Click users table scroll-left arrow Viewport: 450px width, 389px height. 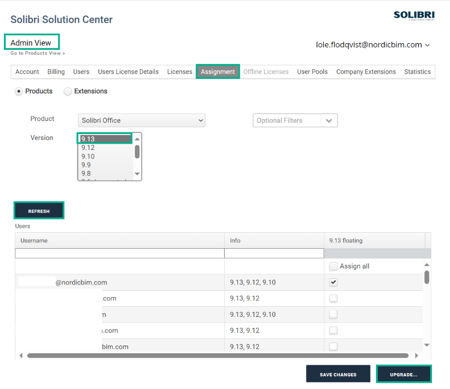pos(21,355)
